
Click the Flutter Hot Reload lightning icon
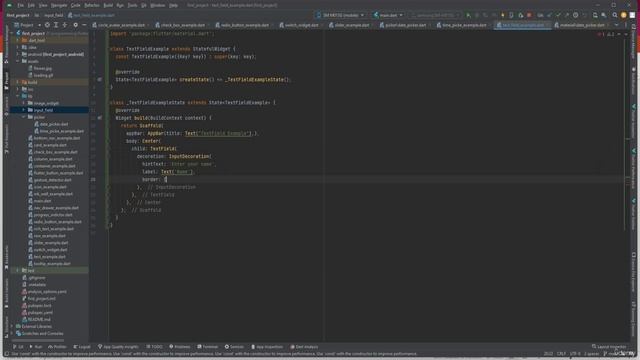(502, 15)
